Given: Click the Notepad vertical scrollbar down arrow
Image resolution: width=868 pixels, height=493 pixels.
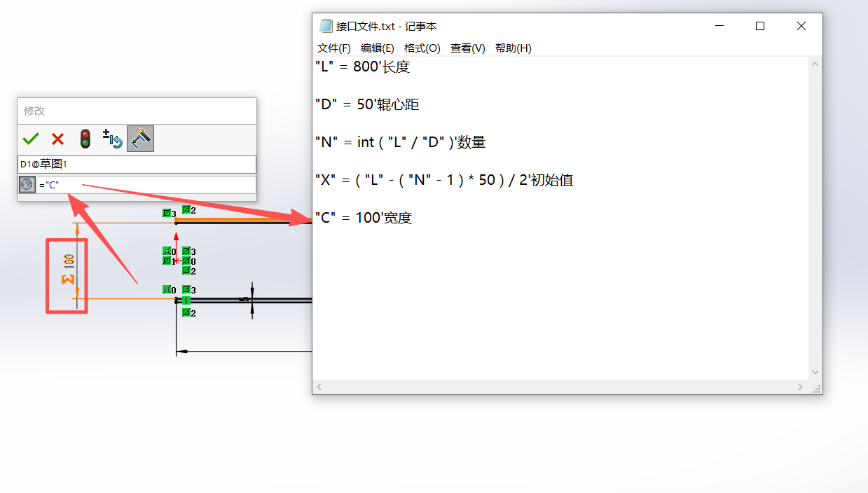Looking at the screenshot, I should click(815, 373).
